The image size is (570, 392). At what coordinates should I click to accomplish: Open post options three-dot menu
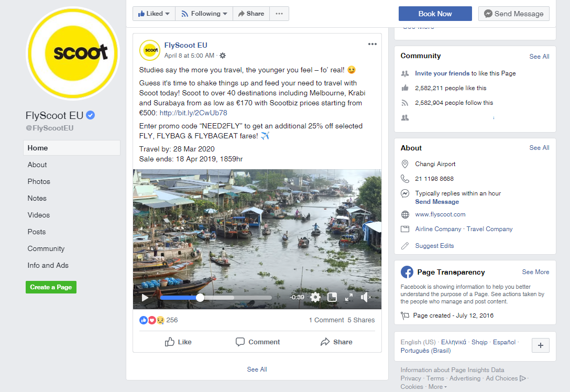(x=372, y=45)
